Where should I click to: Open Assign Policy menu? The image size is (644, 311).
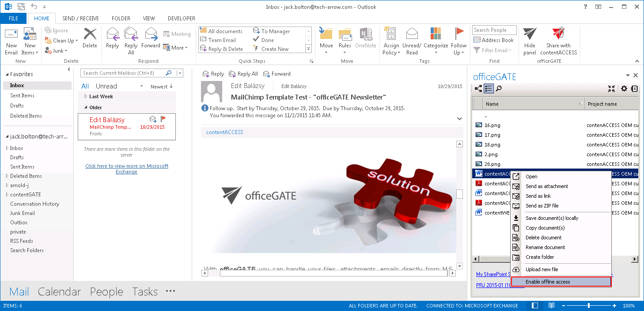click(391, 41)
